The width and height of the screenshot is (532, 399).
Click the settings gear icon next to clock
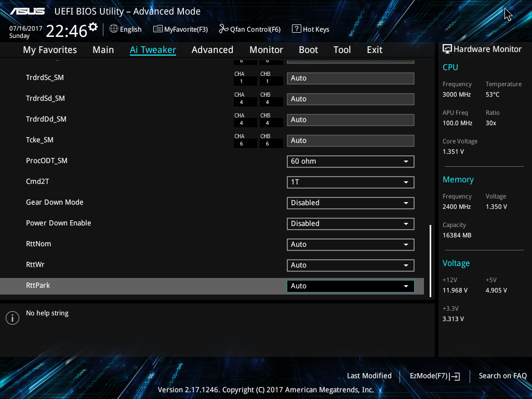93,27
